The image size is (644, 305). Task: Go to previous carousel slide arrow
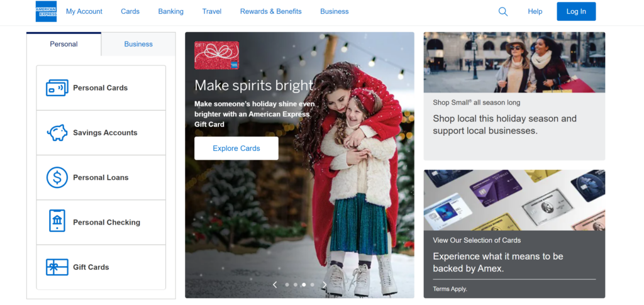[x=275, y=284]
